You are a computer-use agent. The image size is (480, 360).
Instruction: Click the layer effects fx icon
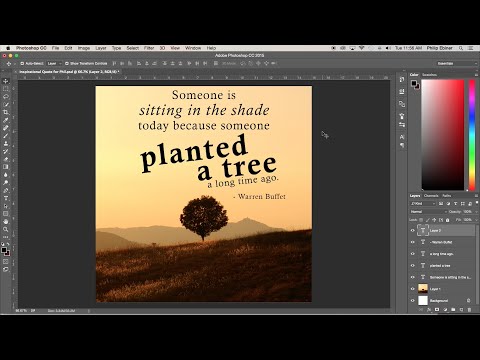429,310
